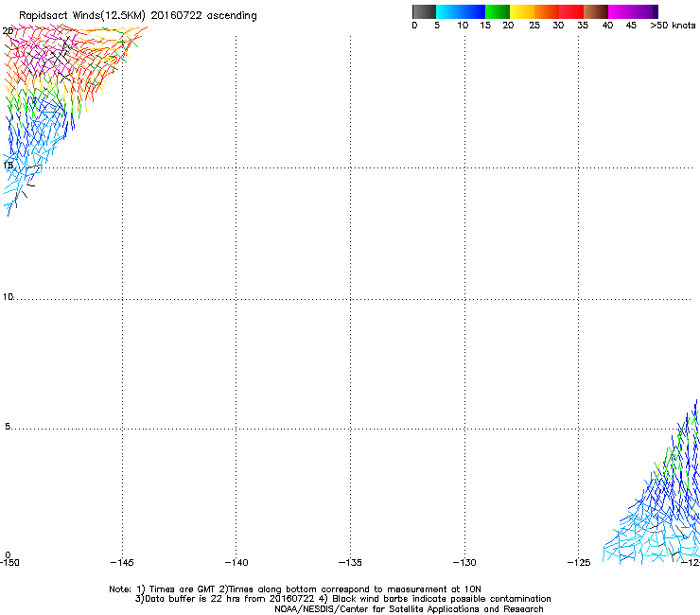Click the orange 25-30 knots color segment

point(547,11)
